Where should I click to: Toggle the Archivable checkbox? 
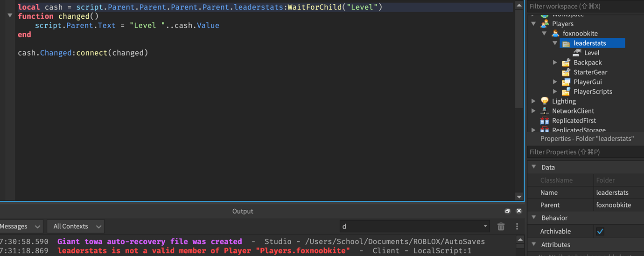click(x=600, y=231)
